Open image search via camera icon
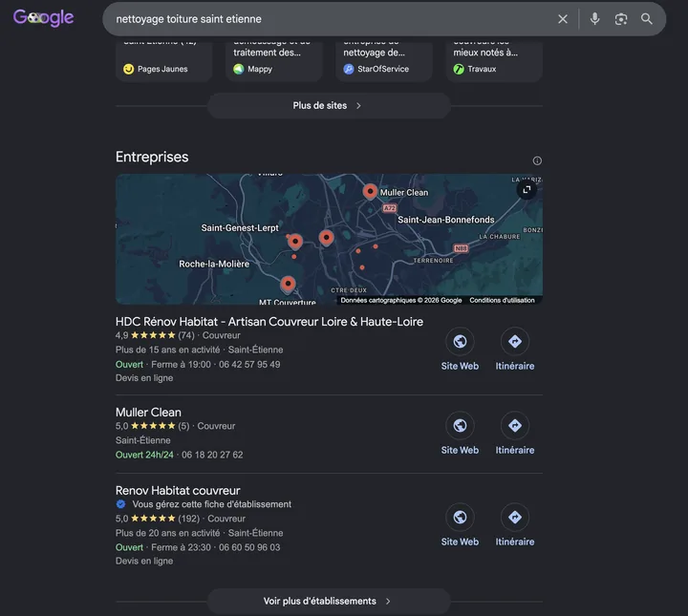The width and height of the screenshot is (688, 616). coord(620,19)
